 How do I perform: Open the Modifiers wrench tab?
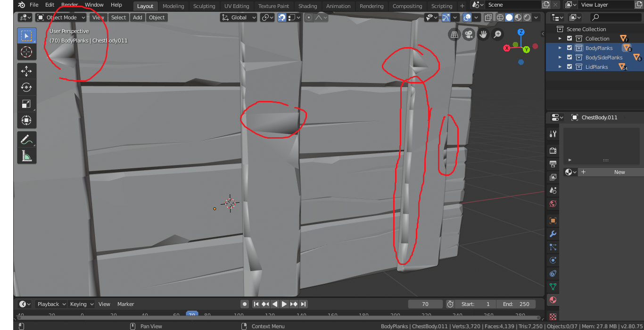pos(553,234)
